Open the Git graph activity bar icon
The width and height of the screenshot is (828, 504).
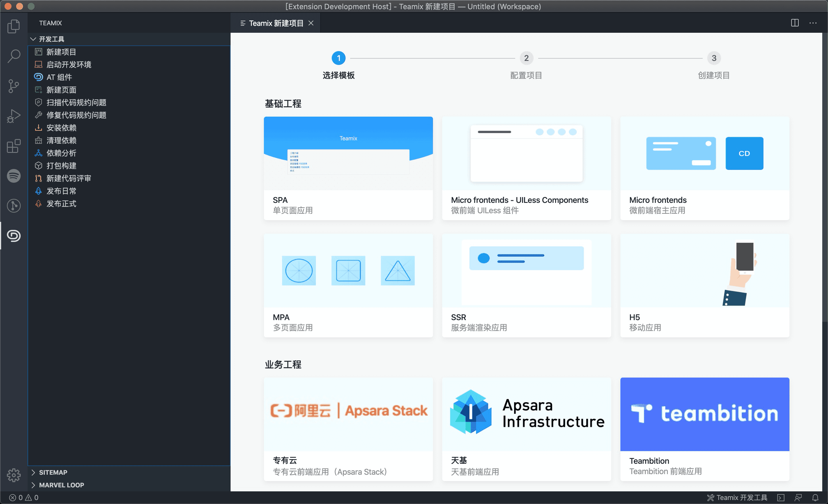[x=14, y=205]
